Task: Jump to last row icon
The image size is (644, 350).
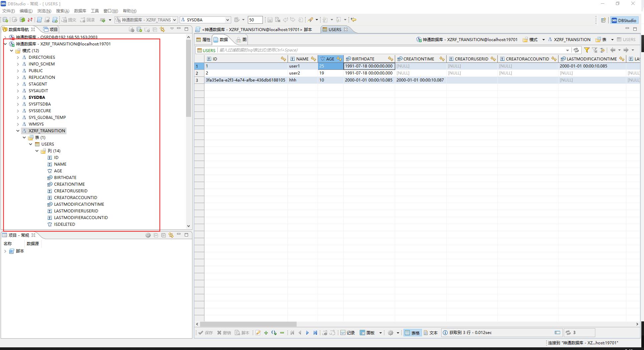Action: click(x=315, y=333)
